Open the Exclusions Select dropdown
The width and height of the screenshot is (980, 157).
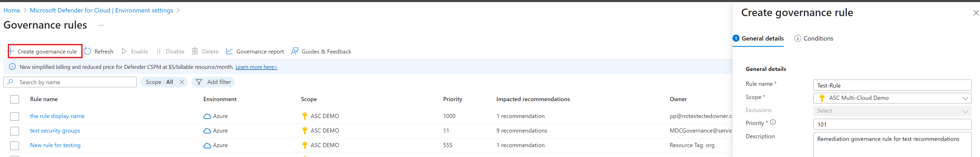(892, 110)
